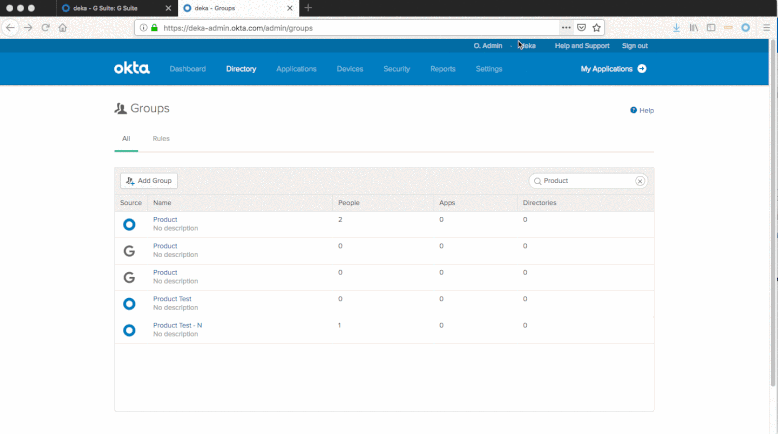
Task: Click the groups search field
Action: point(585,181)
